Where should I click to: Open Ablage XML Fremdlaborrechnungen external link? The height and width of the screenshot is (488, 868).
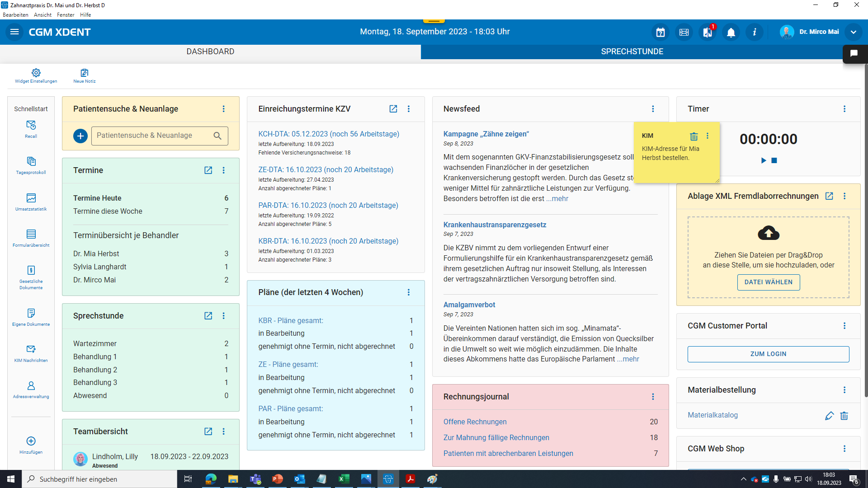[x=829, y=196]
